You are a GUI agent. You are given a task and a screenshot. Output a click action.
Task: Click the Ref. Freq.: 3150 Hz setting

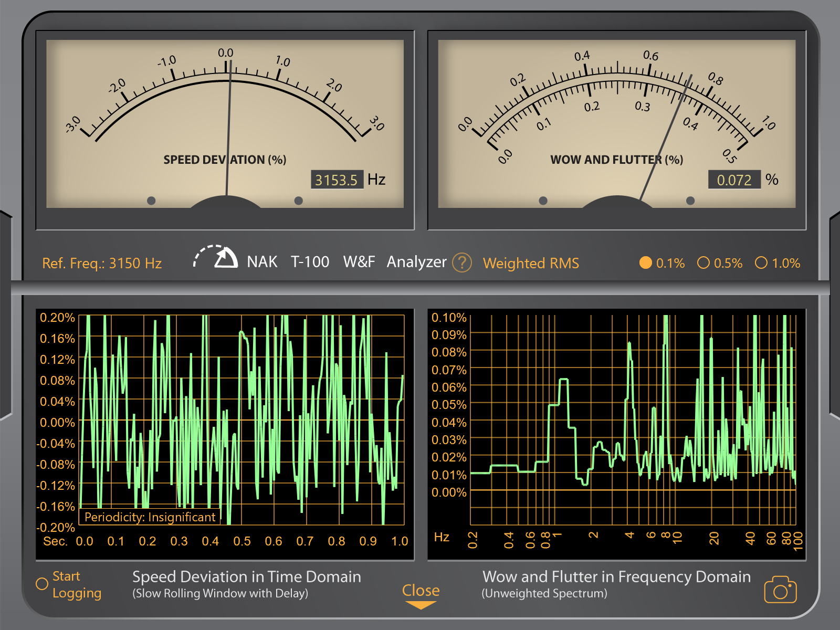(102, 263)
